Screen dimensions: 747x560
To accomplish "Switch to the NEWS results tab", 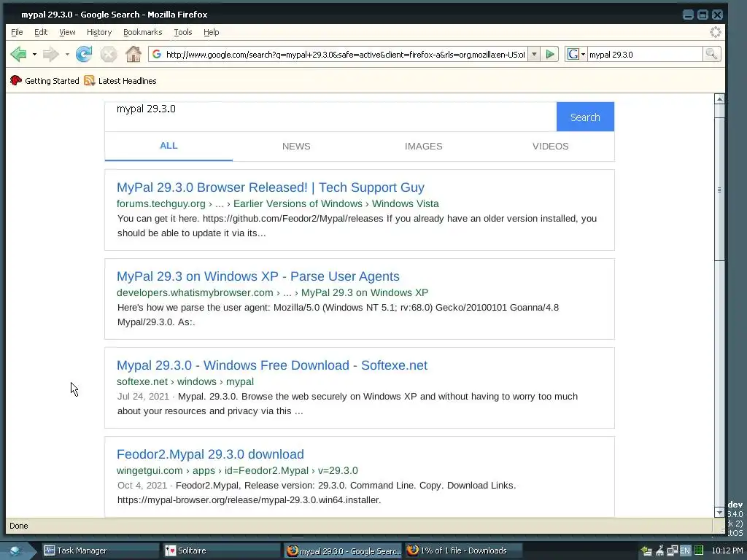I will click(x=296, y=146).
